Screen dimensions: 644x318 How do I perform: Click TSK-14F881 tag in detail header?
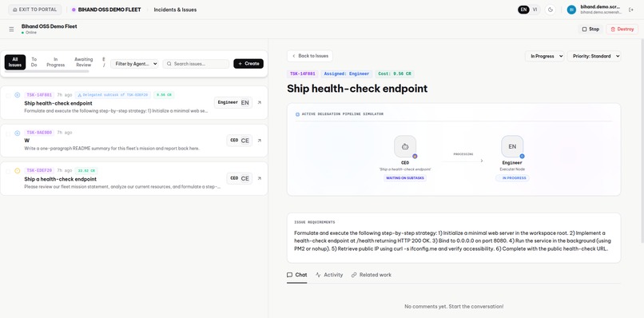tap(302, 74)
